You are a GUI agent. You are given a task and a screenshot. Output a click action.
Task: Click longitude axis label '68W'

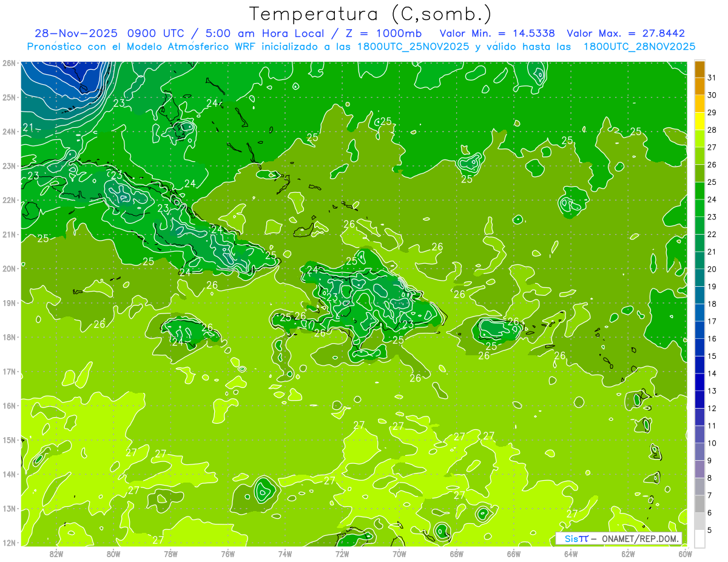[457, 554]
